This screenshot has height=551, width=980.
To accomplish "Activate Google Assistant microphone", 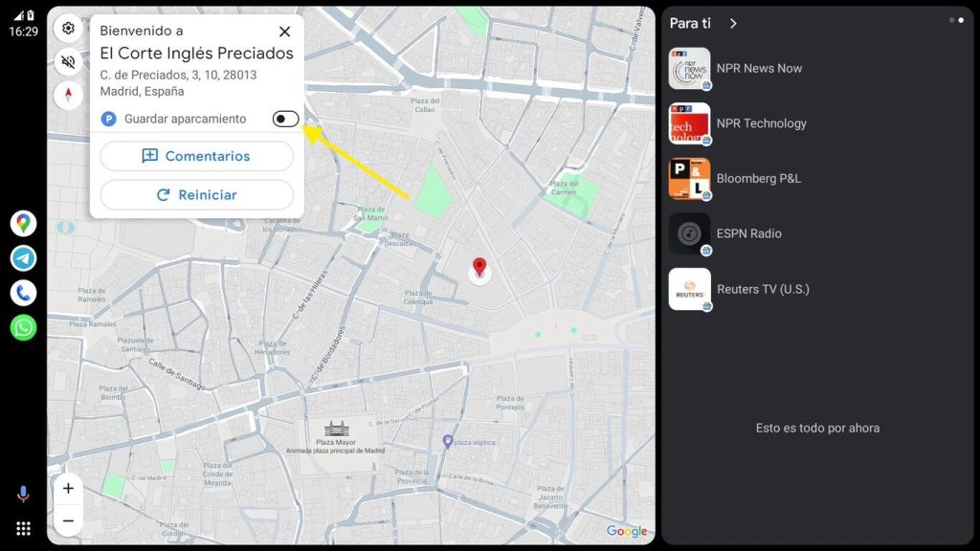I will point(23,494).
